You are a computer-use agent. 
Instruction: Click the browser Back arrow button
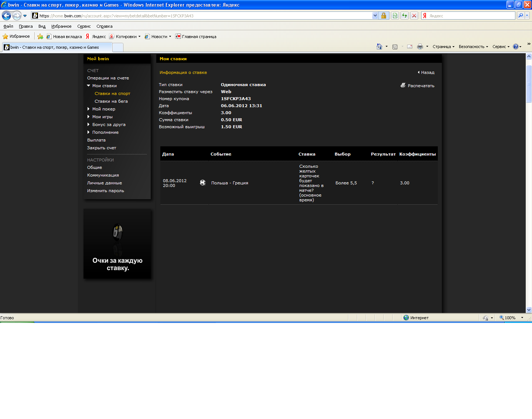click(6, 16)
